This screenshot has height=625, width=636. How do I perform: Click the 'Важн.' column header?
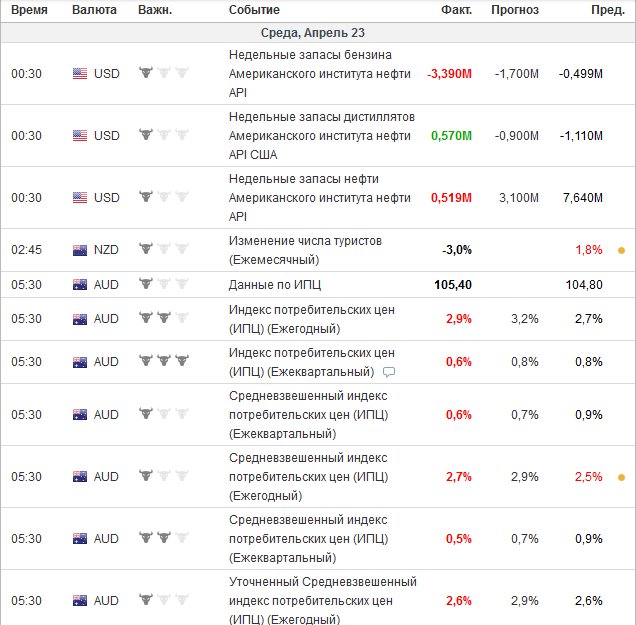[x=156, y=10]
